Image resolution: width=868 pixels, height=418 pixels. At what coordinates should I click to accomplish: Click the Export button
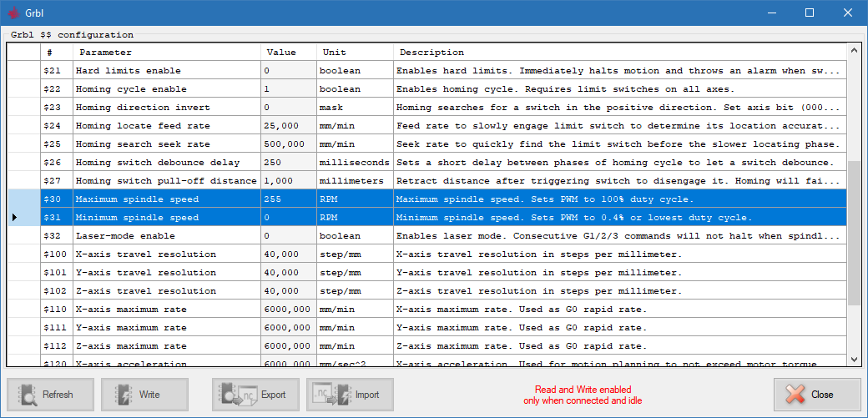pyautogui.click(x=255, y=395)
